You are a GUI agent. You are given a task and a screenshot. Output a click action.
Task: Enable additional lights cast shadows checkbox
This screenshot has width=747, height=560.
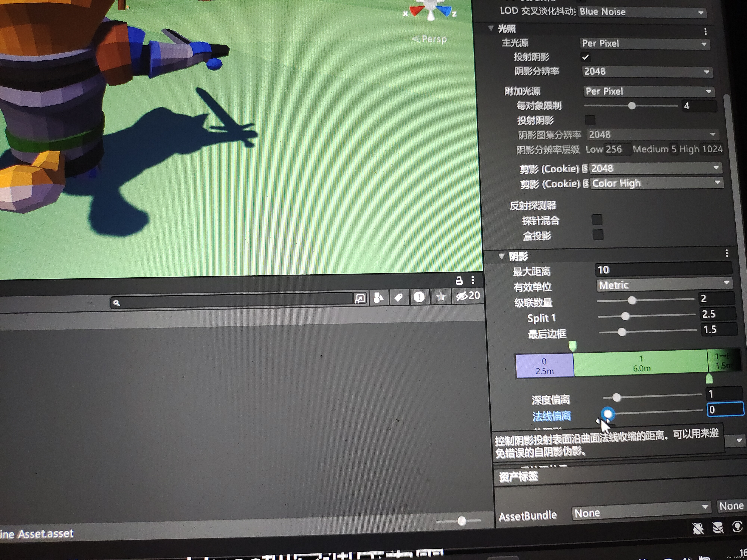click(x=590, y=120)
